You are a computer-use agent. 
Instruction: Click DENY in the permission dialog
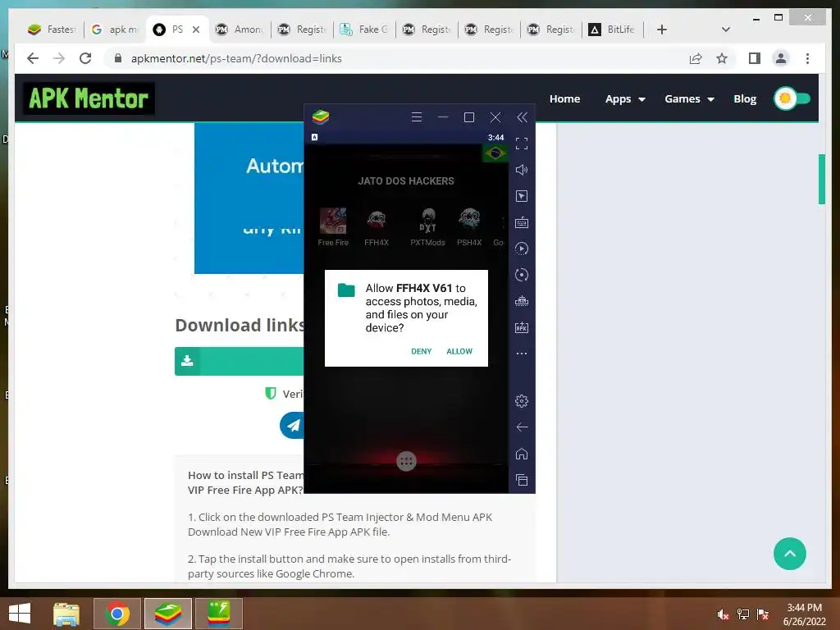(421, 351)
